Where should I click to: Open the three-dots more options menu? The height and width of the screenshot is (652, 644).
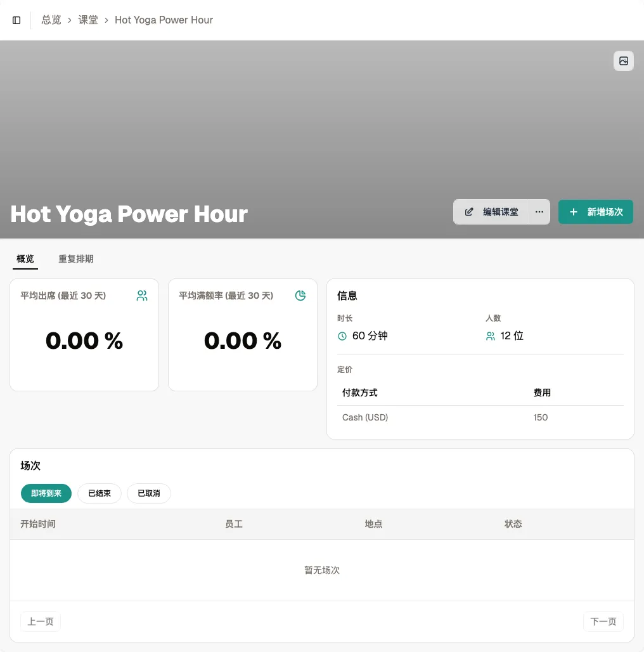pos(539,212)
